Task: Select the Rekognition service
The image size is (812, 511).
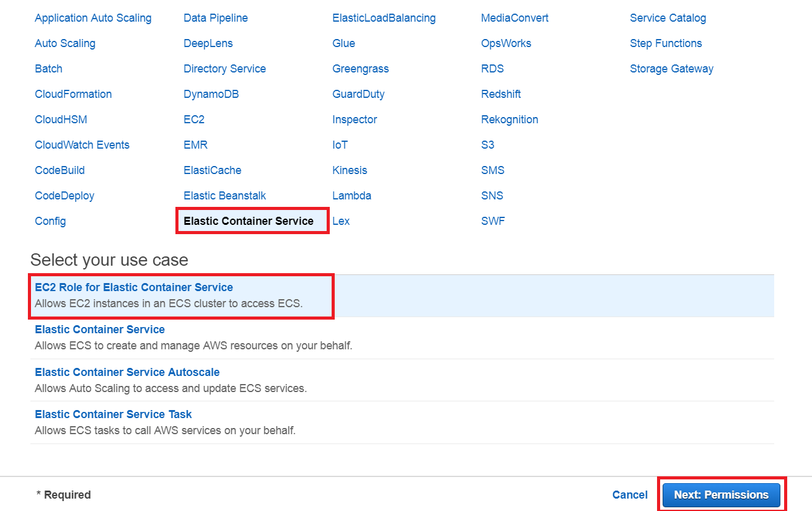Action: 510,119
